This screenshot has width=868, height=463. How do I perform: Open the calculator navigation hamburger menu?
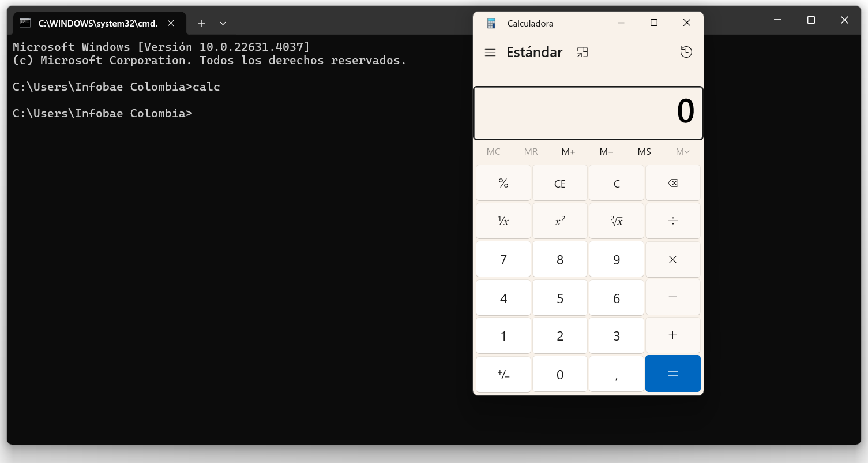tap(490, 53)
